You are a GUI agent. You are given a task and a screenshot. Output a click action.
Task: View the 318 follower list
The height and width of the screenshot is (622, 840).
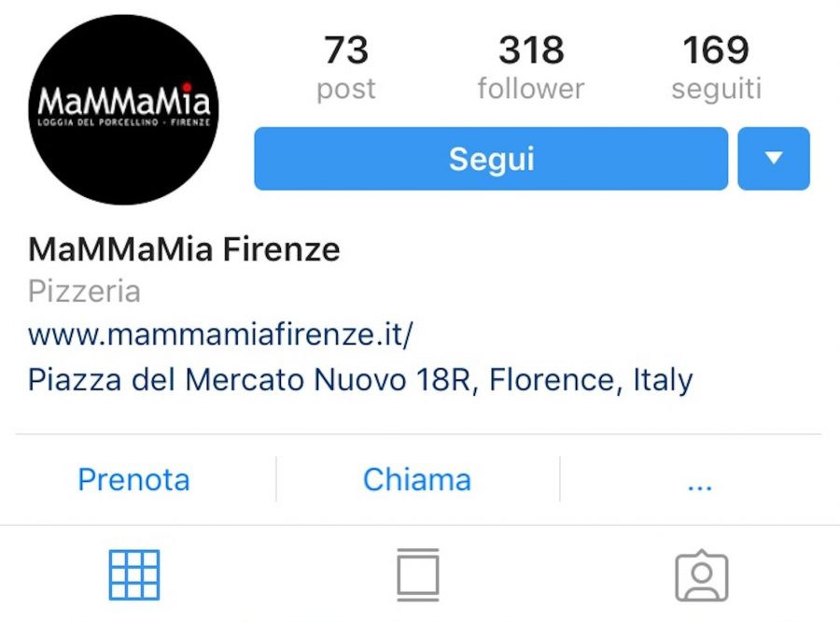tap(531, 67)
